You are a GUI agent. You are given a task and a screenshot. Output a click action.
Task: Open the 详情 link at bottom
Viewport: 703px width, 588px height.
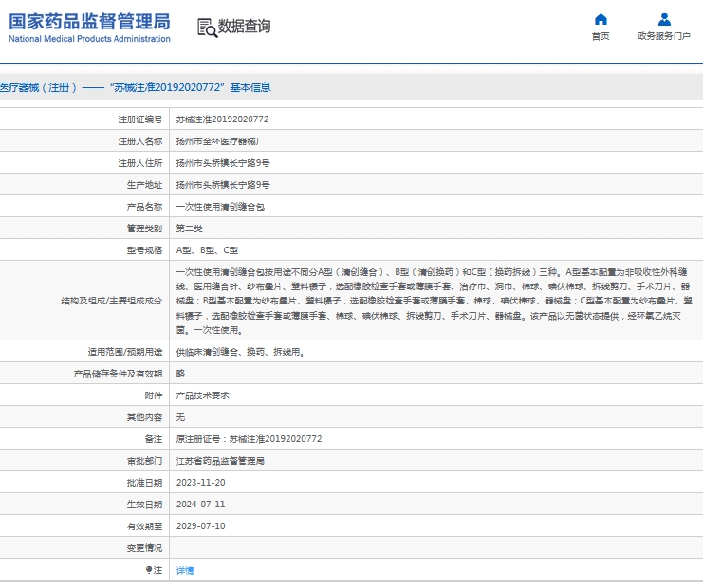[185, 570]
